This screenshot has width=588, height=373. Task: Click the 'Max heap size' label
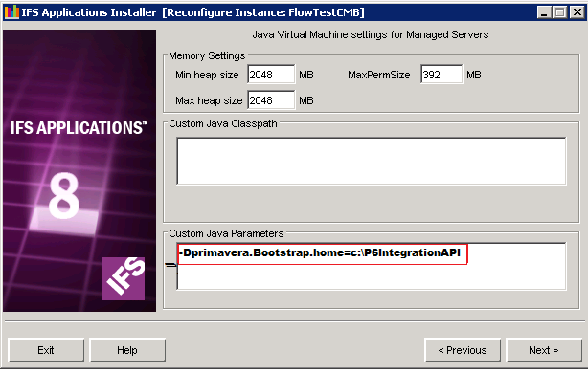coord(209,100)
